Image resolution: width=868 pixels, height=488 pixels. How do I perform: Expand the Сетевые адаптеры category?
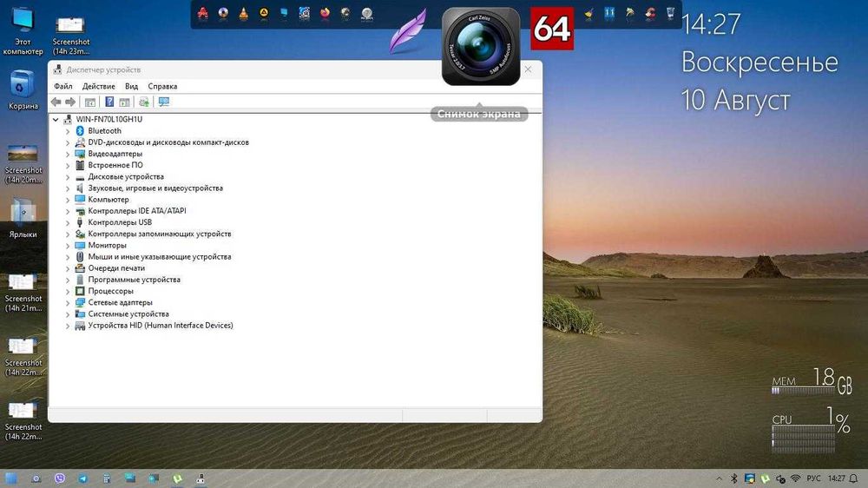click(68, 303)
